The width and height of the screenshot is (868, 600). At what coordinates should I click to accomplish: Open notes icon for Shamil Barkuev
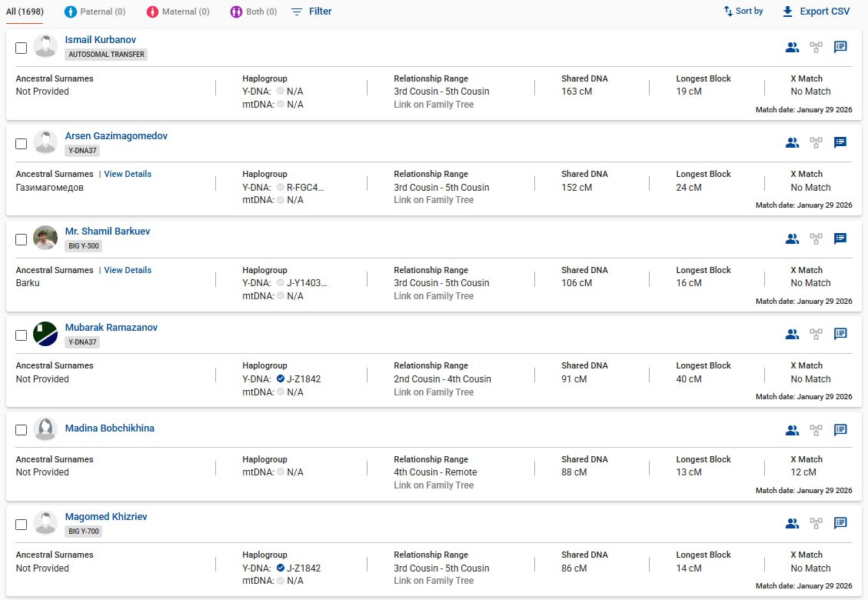[x=840, y=238]
